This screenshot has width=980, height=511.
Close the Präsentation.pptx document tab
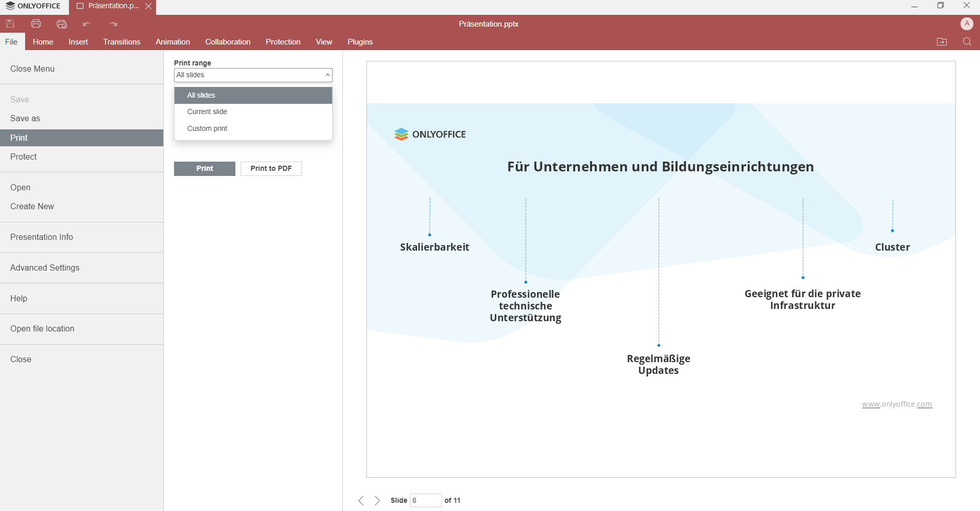tap(148, 6)
